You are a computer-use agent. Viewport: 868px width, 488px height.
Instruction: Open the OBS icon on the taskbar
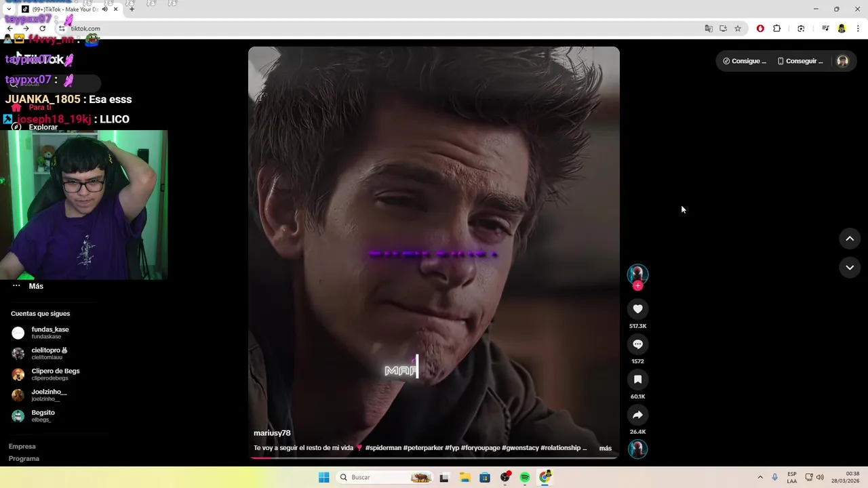pos(505,478)
